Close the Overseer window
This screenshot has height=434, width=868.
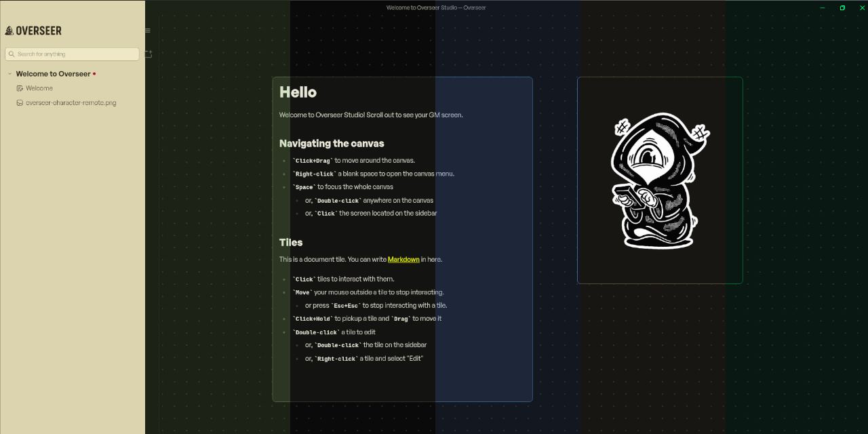863,8
